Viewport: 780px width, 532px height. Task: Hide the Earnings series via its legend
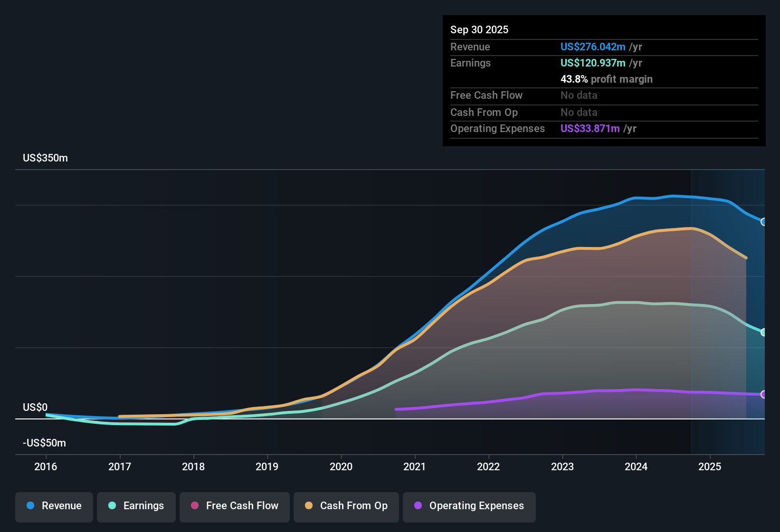136,506
